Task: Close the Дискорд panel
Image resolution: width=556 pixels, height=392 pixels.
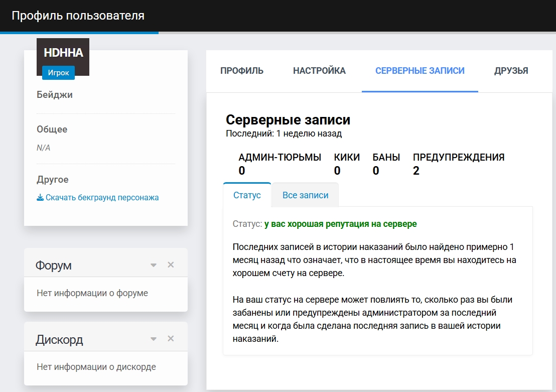Action: coord(171,339)
